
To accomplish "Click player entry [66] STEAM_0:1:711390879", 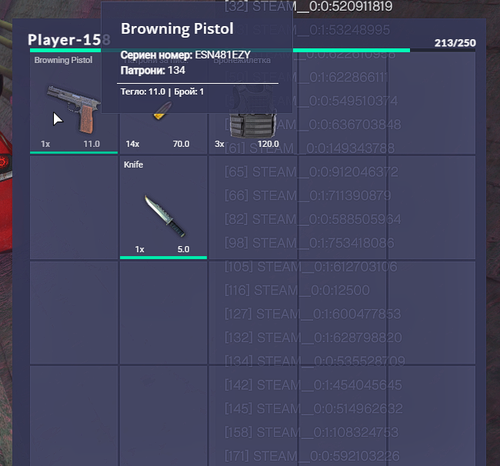I will coord(308,196).
